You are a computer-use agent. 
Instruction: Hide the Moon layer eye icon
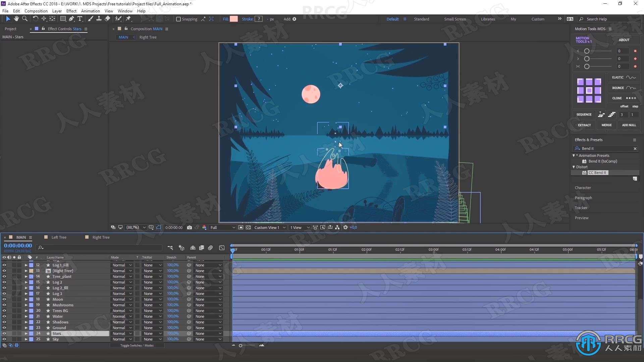point(4,299)
